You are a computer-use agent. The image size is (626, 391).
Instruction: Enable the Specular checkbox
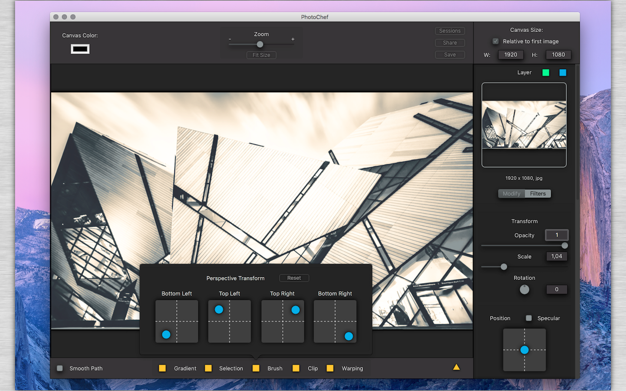529,318
